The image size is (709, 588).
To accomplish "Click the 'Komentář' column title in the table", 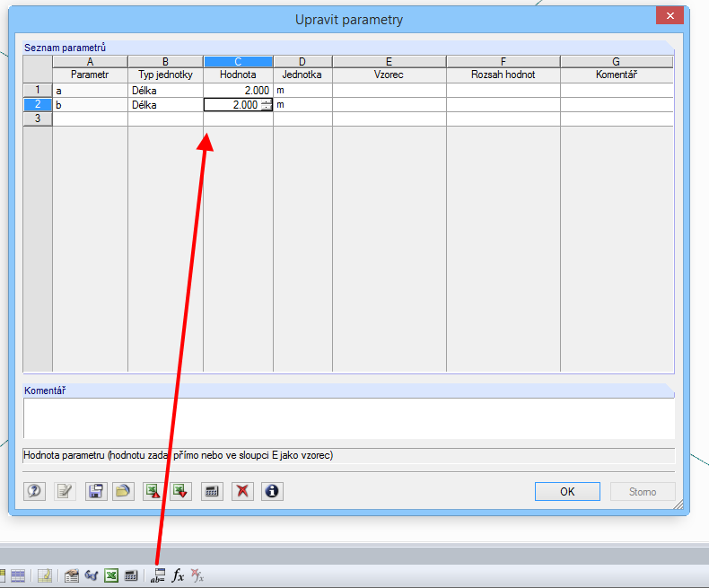I will [x=617, y=75].
